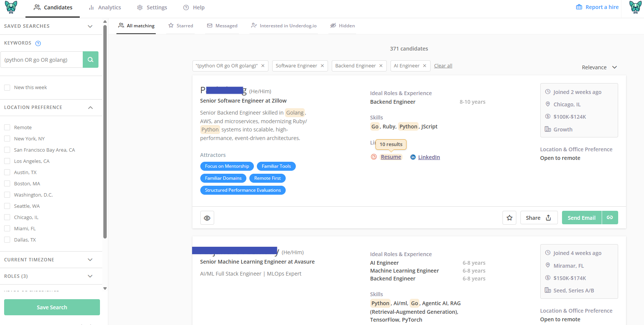
Task: Check the San Francisco Bay Area, CA location
Action: pos(7,150)
